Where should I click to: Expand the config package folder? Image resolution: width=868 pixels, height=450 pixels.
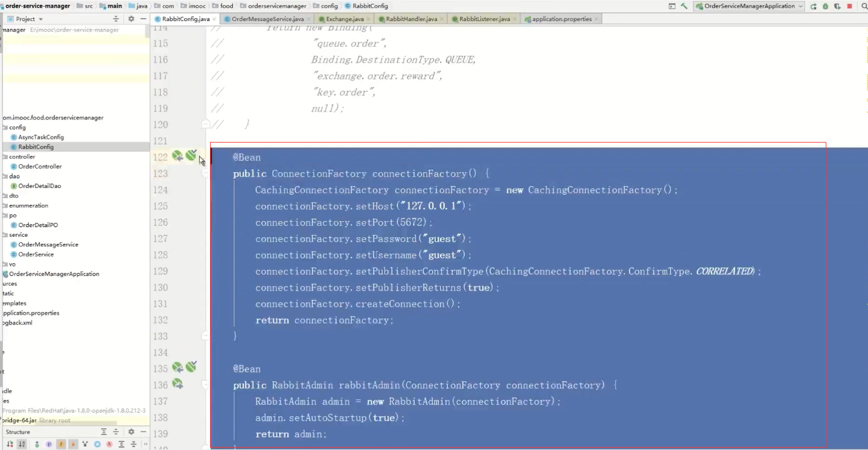tap(17, 127)
